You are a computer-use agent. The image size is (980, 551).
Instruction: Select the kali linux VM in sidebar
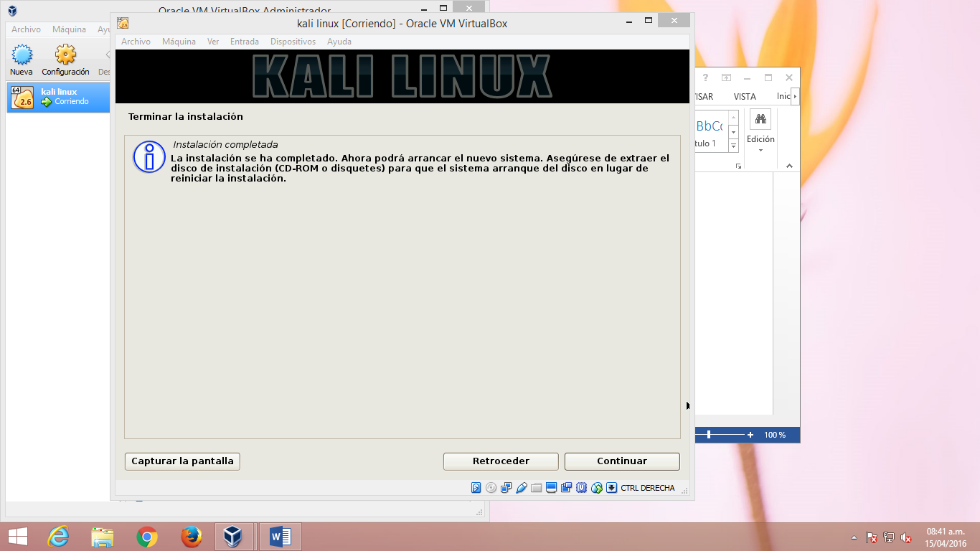57,97
